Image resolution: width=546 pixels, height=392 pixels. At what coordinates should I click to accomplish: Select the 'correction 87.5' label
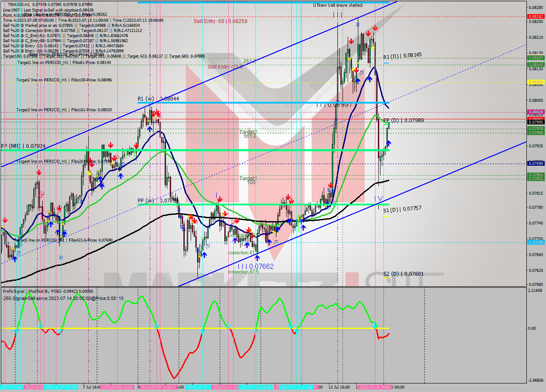[244, 272]
